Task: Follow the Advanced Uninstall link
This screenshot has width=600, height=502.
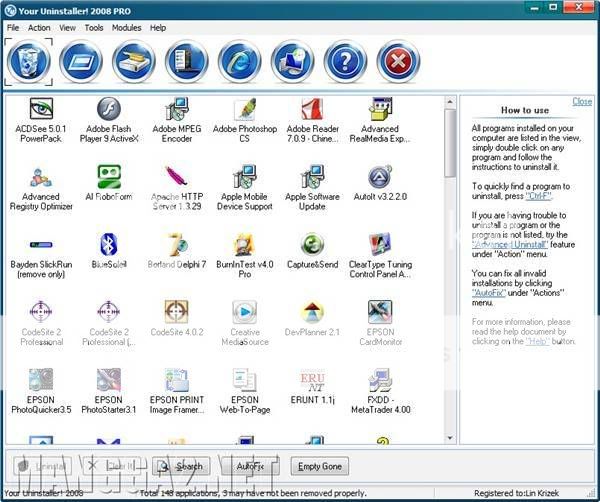Action: [510, 244]
